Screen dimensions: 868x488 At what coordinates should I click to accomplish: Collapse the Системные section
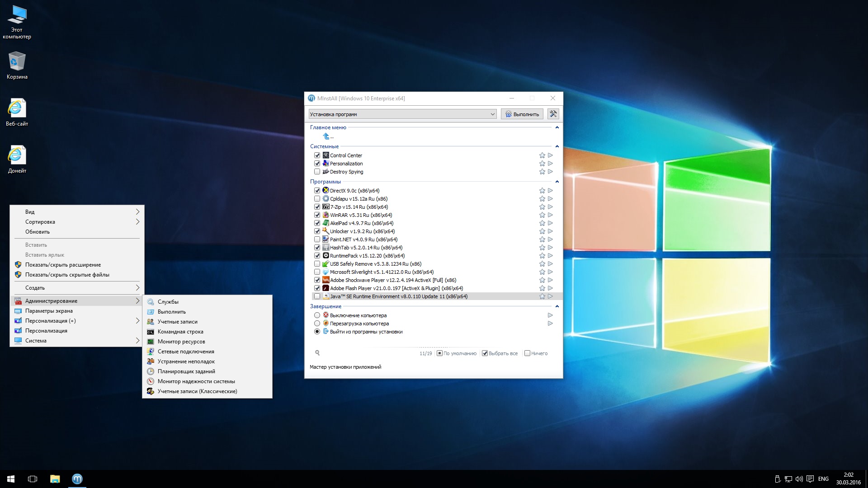pyautogui.click(x=557, y=146)
